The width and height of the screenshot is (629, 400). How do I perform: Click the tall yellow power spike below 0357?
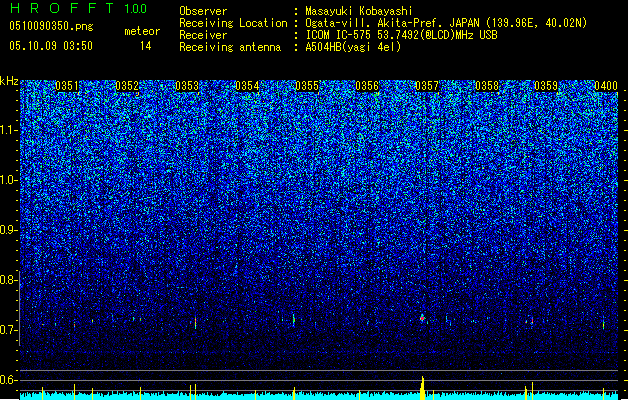pos(422,388)
